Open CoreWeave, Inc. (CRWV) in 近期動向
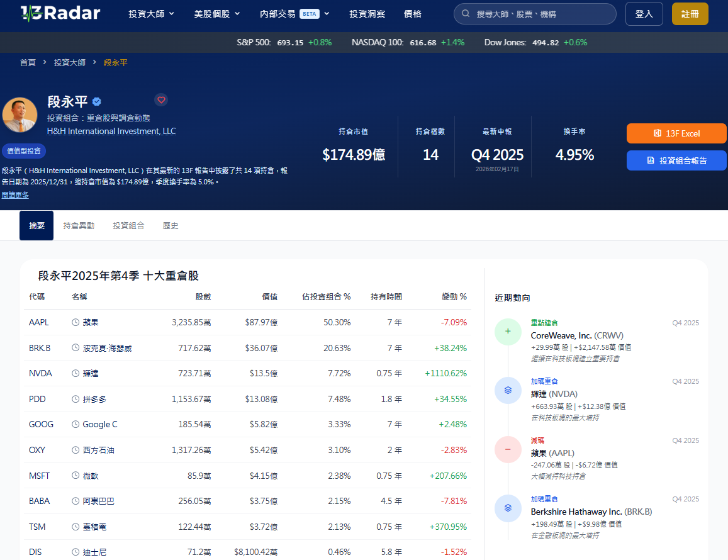 [577, 335]
